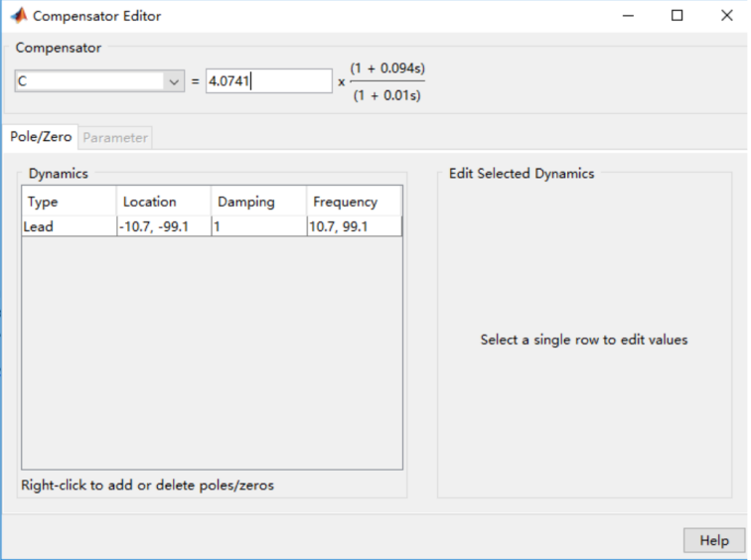
Task: Click the Damping column header
Action: pos(258,202)
